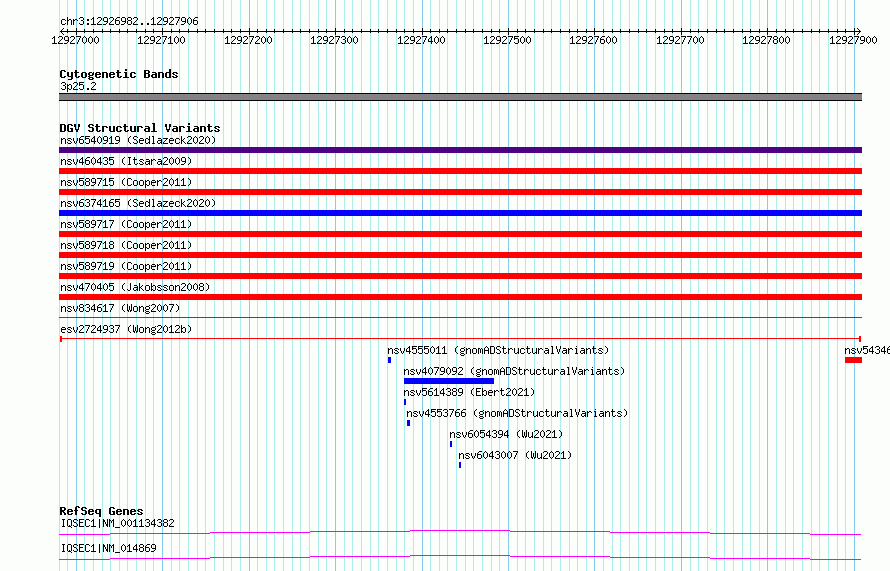Open nsv4553766 (gnomADStructuralVariants) label
890x571 pixels.
[x=517, y=413]
